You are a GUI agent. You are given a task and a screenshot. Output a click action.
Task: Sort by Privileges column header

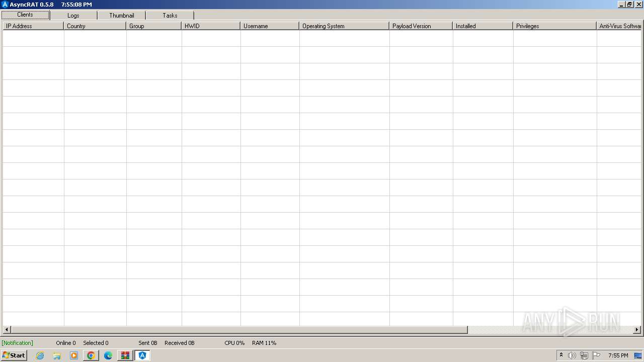554,26
